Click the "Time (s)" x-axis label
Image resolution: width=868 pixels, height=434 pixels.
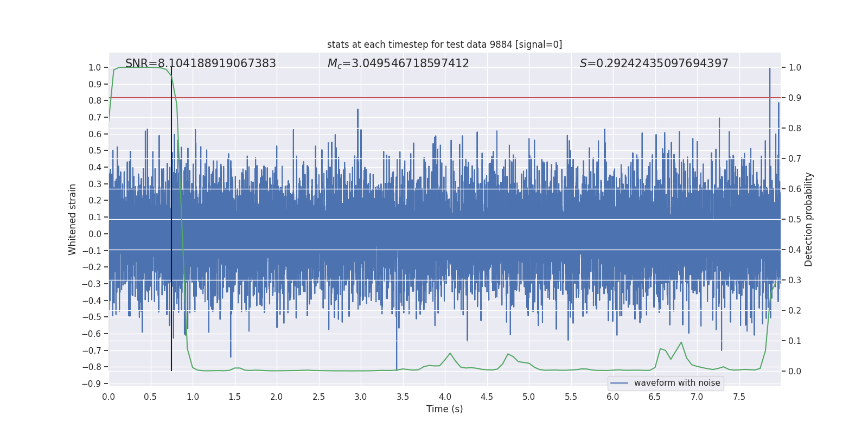click(444, 409)
